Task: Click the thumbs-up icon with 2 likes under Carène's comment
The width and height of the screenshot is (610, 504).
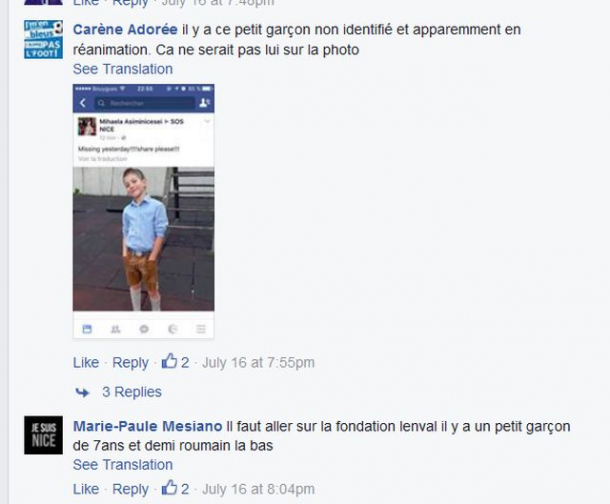Action: (169, 361)
